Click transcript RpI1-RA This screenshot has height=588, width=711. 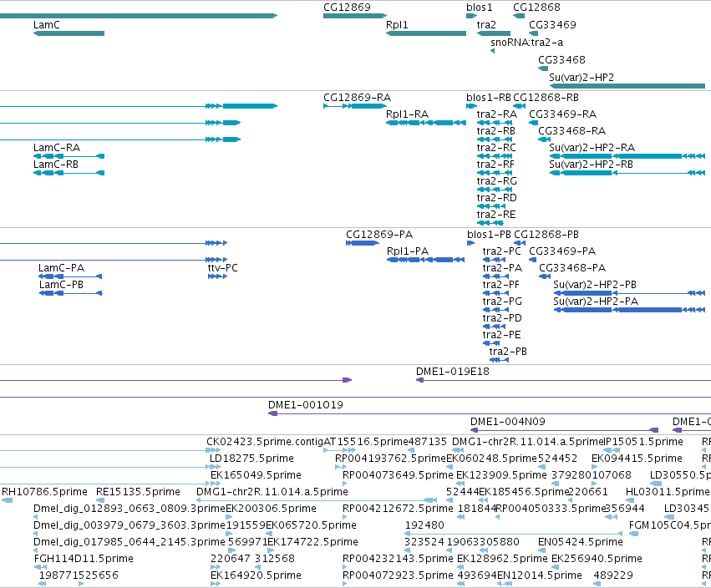[426, 123]
